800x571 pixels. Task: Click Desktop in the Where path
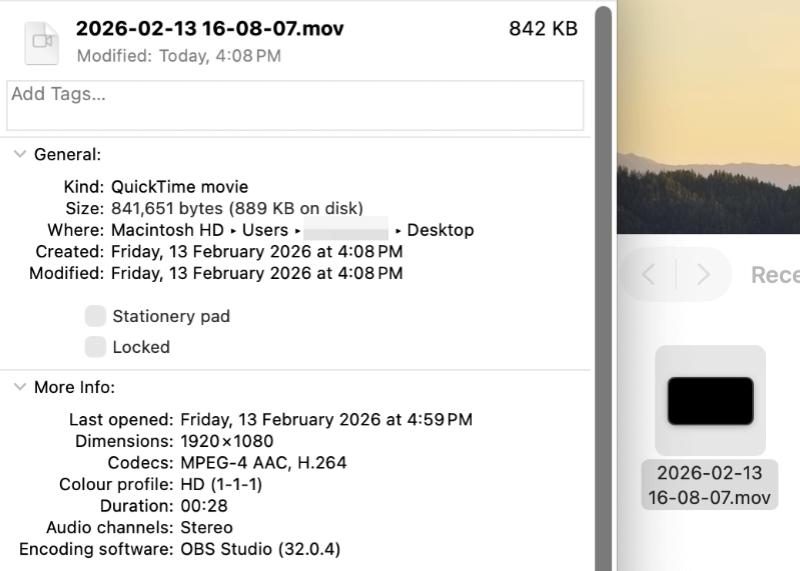[x=440, y=230]
